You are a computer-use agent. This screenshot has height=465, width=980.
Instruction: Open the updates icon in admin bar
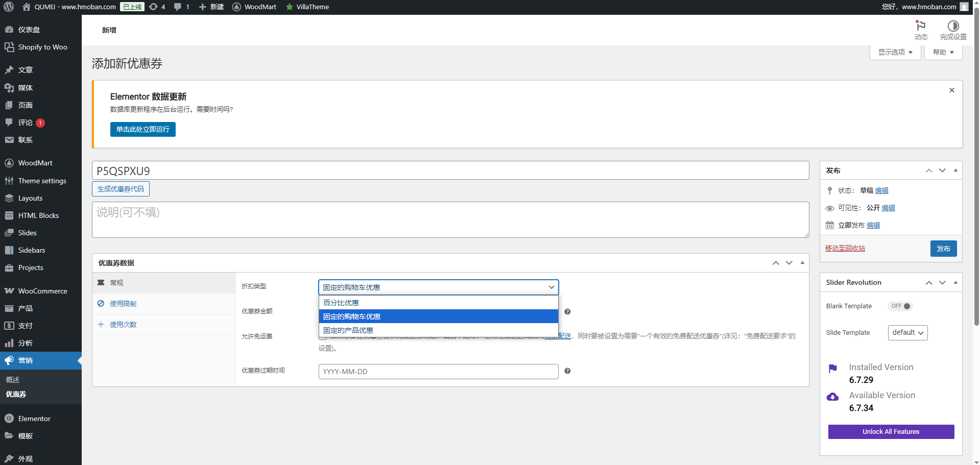tap(157, 7)
